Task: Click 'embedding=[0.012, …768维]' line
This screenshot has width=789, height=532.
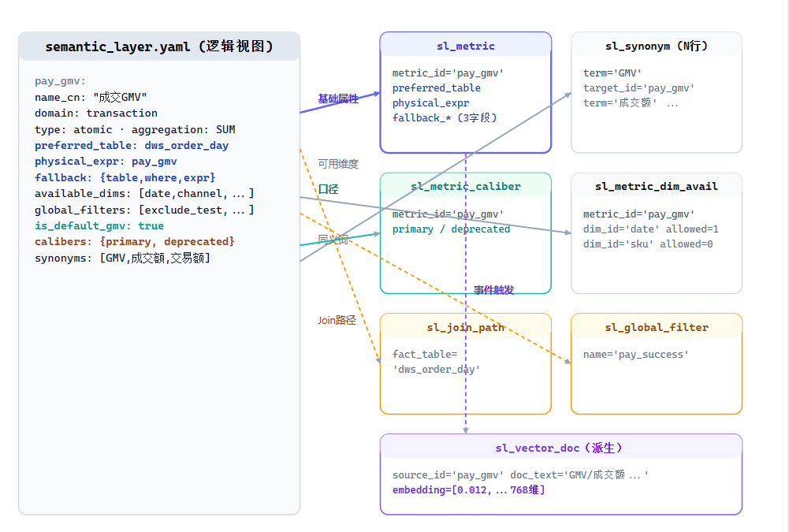Action: point(468,489)
